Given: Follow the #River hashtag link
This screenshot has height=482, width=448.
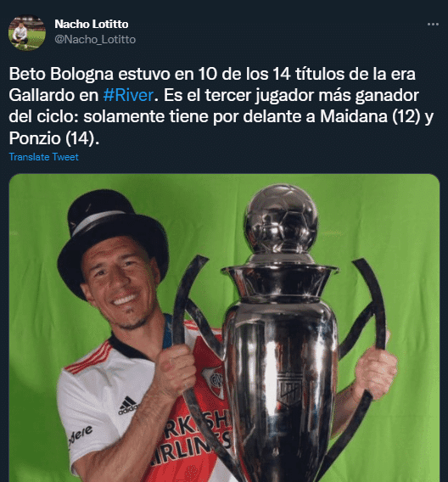Looking at the screenshot, I should (x=128, y=95).
